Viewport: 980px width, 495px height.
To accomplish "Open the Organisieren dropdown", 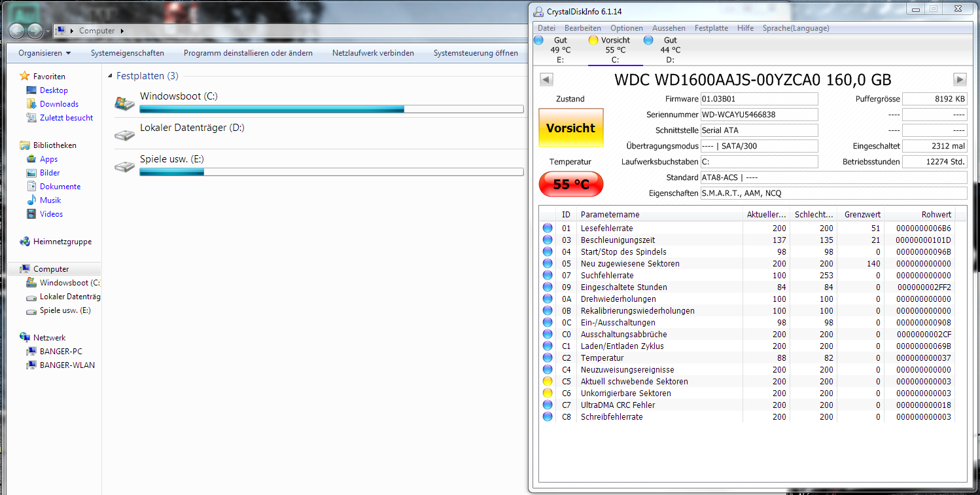I will pos(44,53).
